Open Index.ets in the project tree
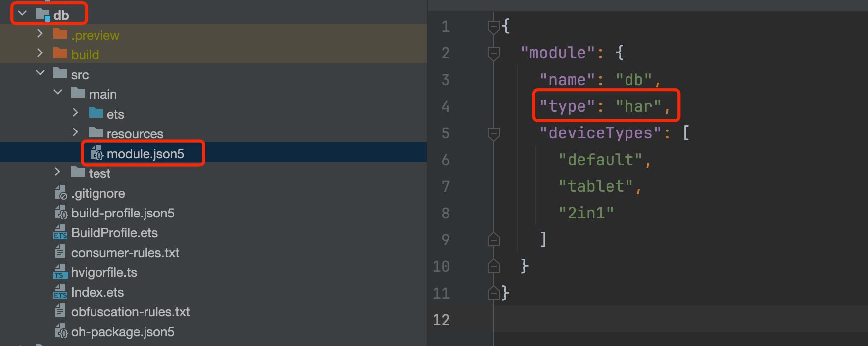 pyautogui.click(x=97, y=292)
